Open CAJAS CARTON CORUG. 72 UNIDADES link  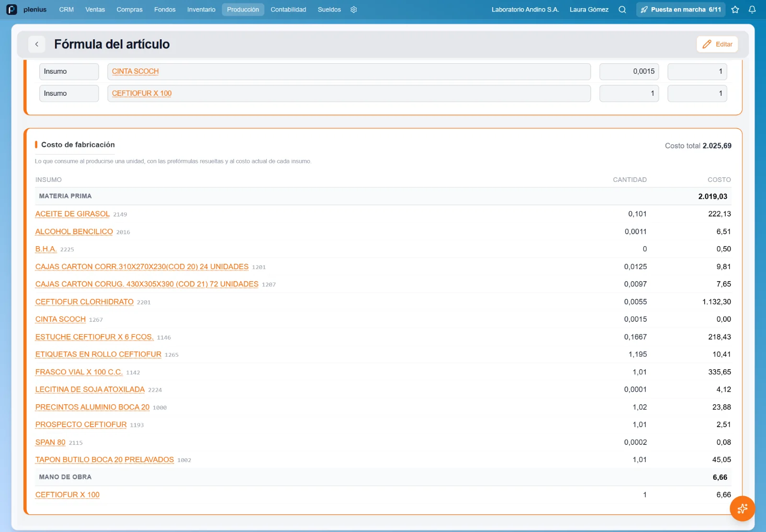(x=147, y=284)
